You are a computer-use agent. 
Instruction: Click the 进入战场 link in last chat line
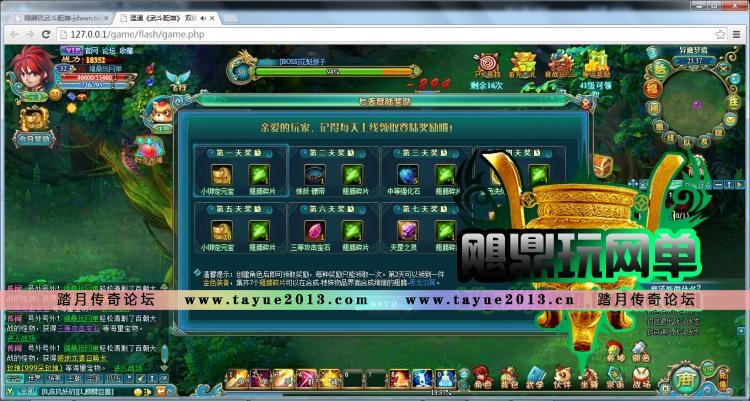click(x=128, y=368)
